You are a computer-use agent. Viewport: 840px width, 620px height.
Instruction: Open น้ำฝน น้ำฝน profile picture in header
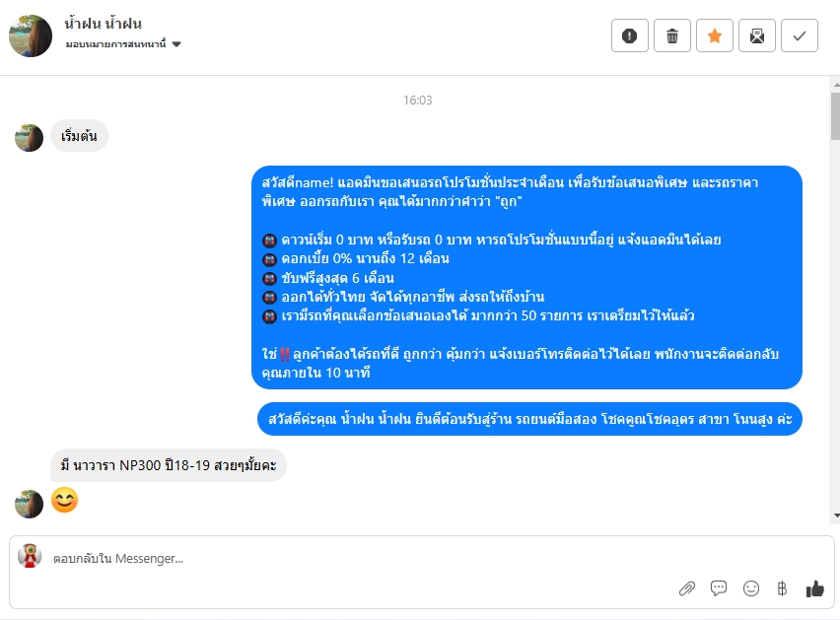pyautogui.click(x=31, y=35)
